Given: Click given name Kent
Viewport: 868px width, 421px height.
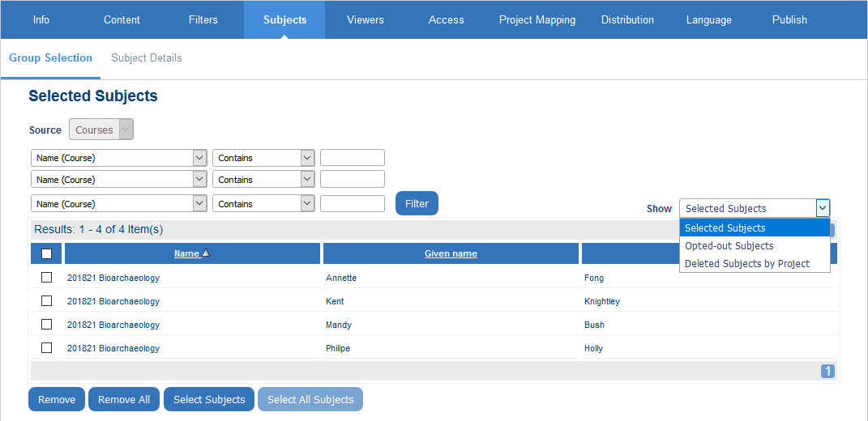Looking at the screenshot, I should click(x=335, y=301).
